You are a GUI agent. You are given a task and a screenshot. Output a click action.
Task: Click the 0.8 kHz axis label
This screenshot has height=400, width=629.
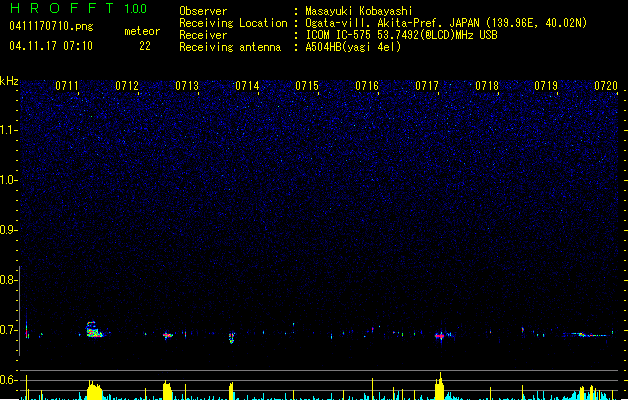pyautogui.click(x=8, y=280)
